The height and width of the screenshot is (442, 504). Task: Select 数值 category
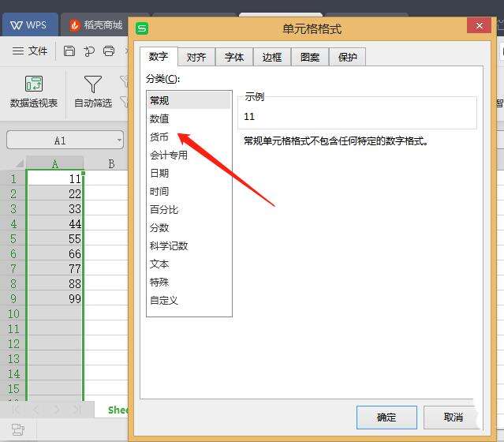tap(189, 118)
